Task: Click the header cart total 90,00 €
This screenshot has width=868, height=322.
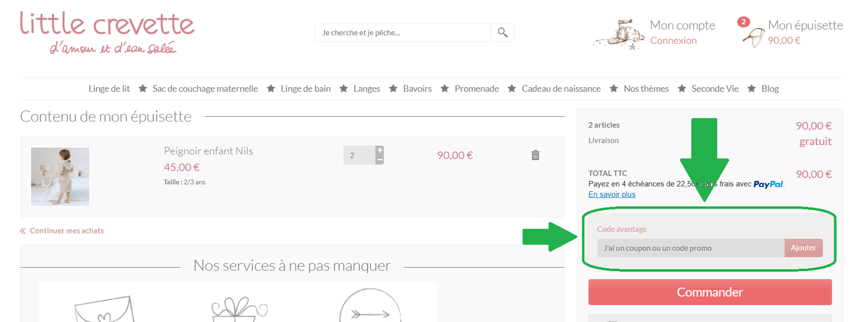Action: point(784,40)
